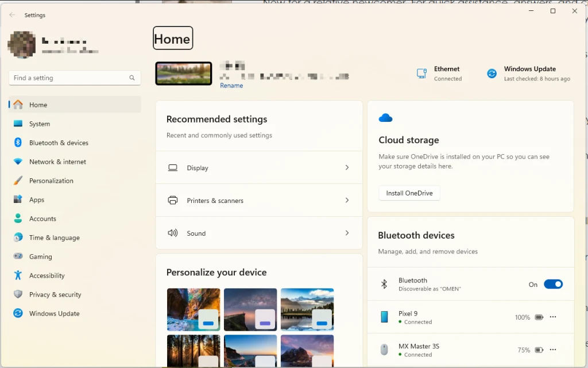Open more options for MX Master 3S

pos(553,350)
